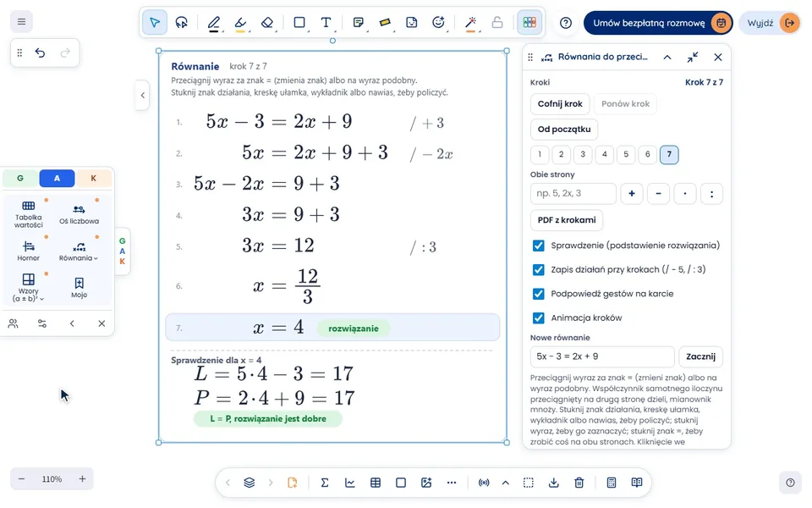Jump to step 5
This screenshot has height=508, width=812.
(626, 154)
